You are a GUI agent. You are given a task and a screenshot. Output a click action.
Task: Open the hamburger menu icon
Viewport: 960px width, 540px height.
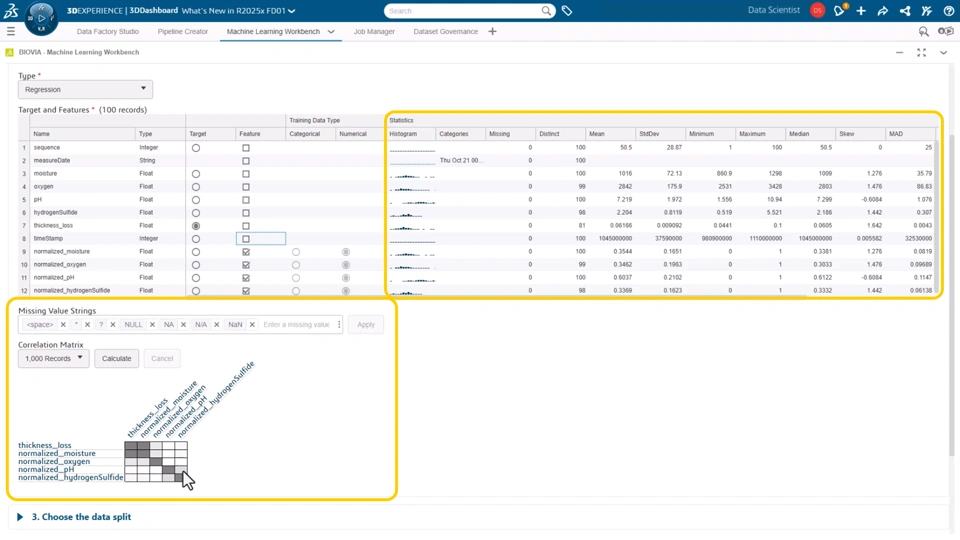10,31
